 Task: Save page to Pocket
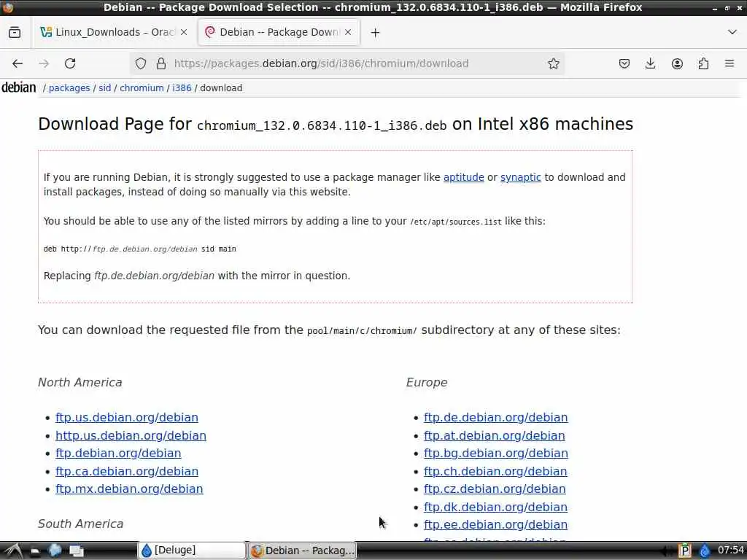tap(624, 63)
